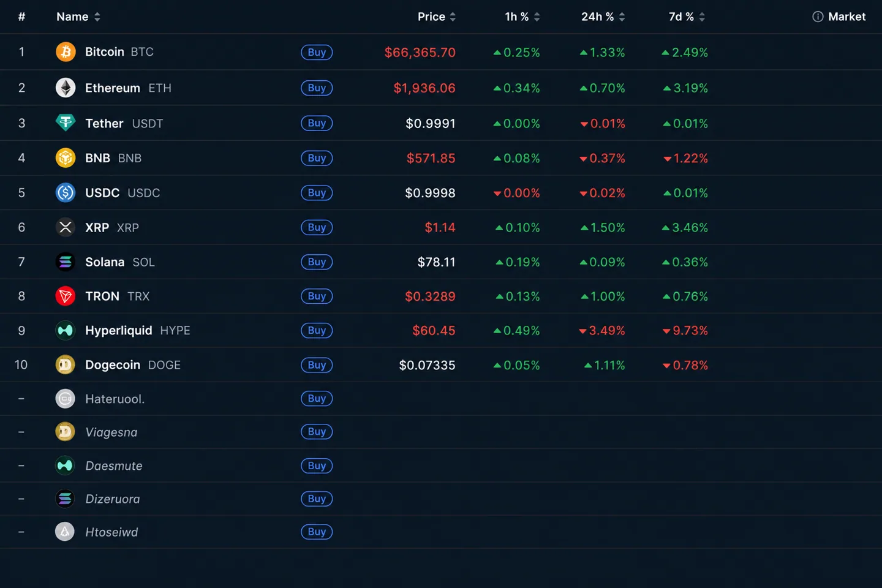
Task: Open the Dizeruora name link
Action: tap(113, 499)
